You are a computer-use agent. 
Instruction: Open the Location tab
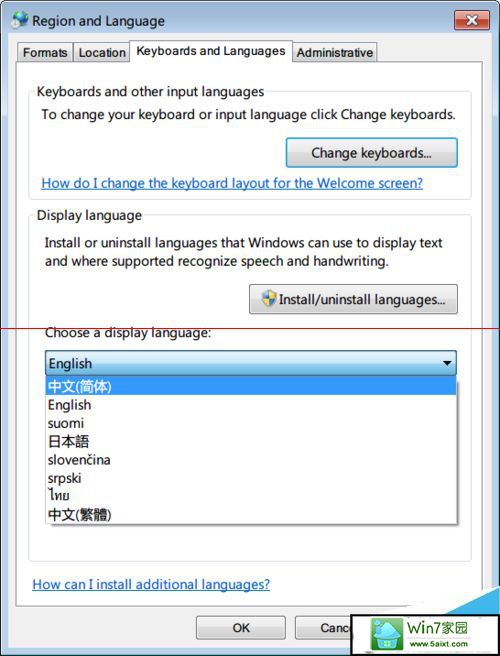(x=102, y=52)
